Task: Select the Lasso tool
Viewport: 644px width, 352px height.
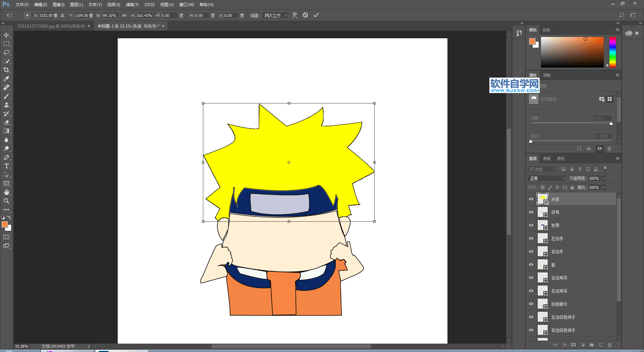Action: [x=6, y=52]
